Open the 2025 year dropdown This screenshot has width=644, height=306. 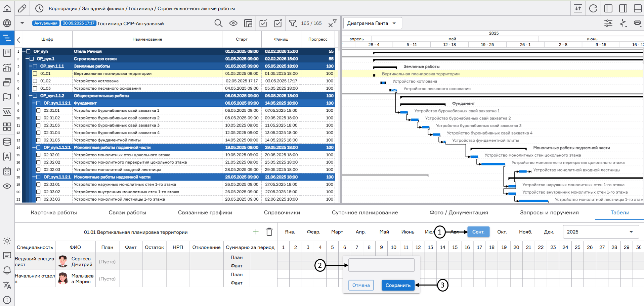pos(600,232)
